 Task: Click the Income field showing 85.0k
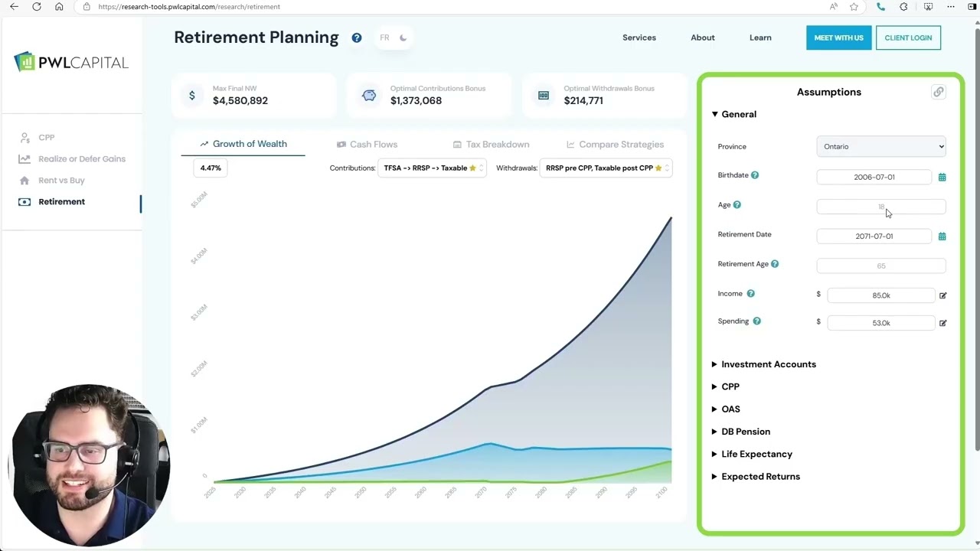880,295
